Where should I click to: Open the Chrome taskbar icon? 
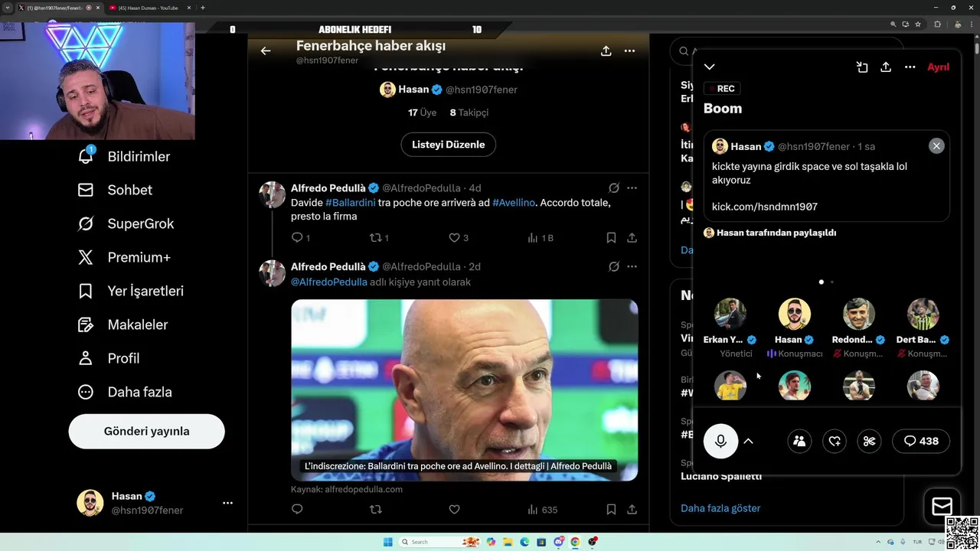click(575, 542)
